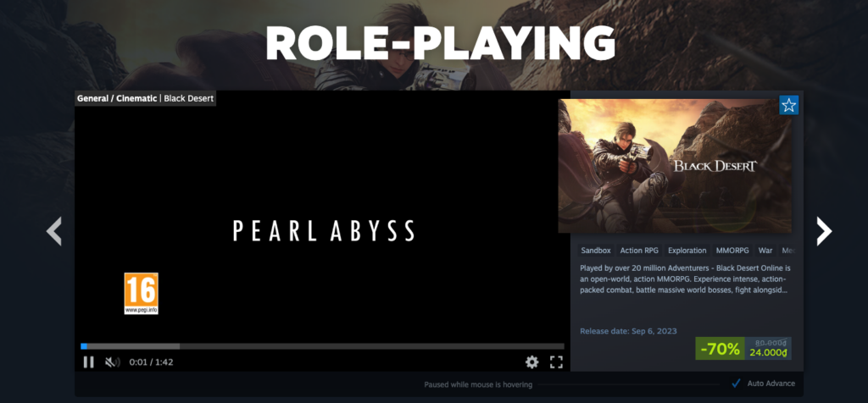Go to next featured game arrow
The width and height of the screenshot is (868, 403).
pos(824,231)
